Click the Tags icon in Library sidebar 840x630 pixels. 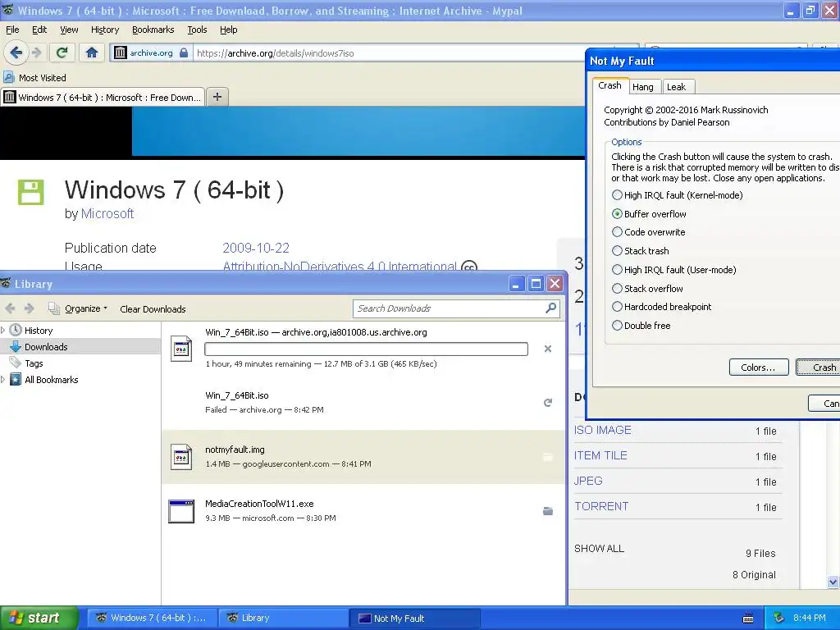click(x=16, y=363)
